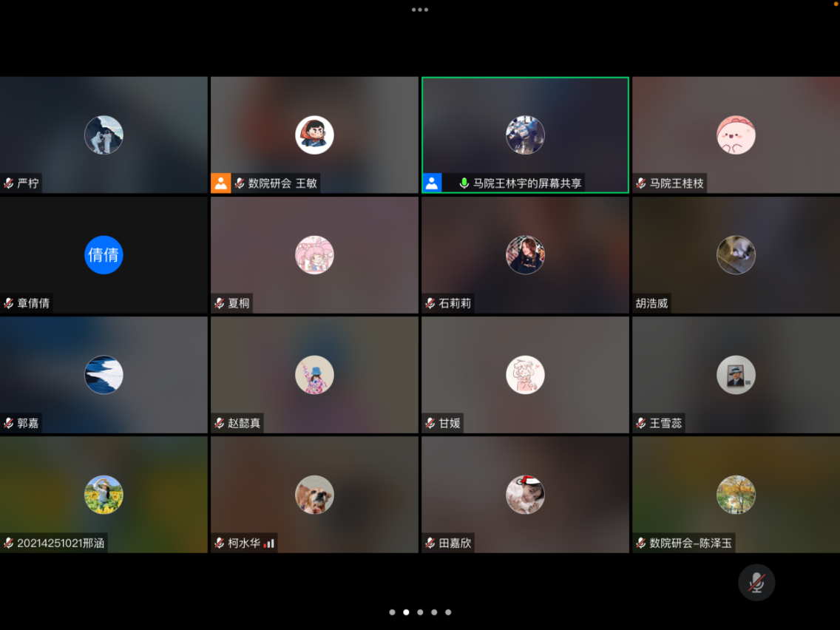The width and height of the screenshot is (840, 630).
Task: Click the muted mic icon beside 田嘉欣
Action: (x=430, y=543)
